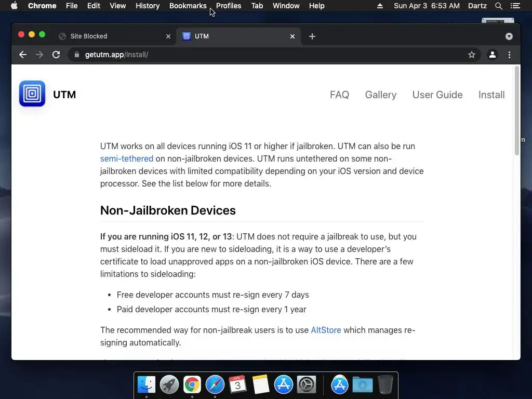
Task: Select the UTM browser tab
Action: [x=238, y=36]
